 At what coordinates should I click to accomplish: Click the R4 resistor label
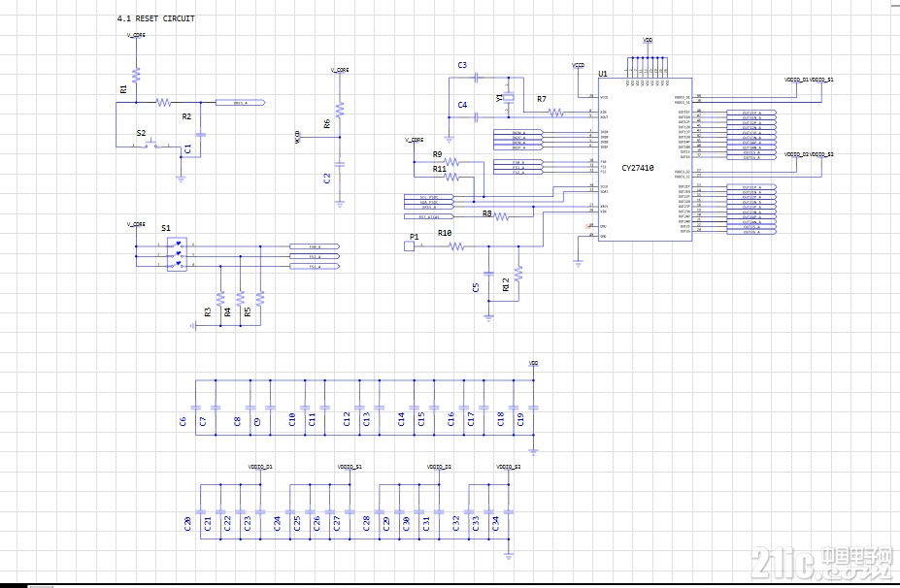click(x=227, y=312)
